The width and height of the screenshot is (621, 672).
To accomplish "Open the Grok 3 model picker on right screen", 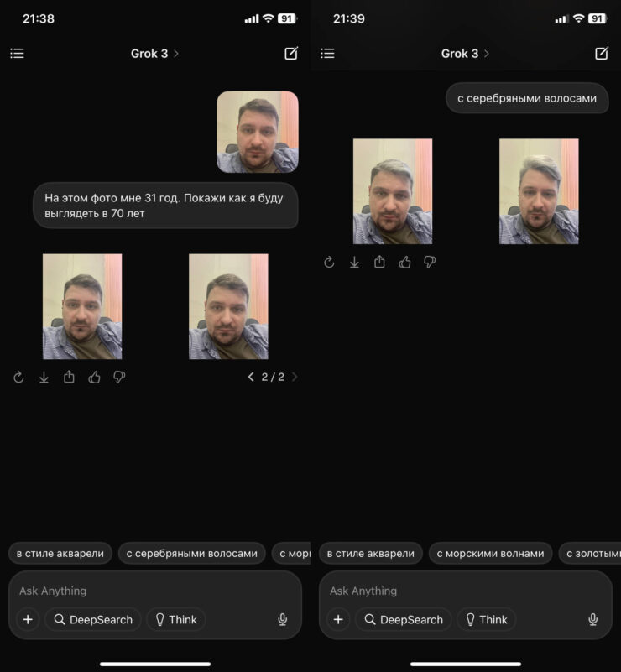I will coord(465,54).
